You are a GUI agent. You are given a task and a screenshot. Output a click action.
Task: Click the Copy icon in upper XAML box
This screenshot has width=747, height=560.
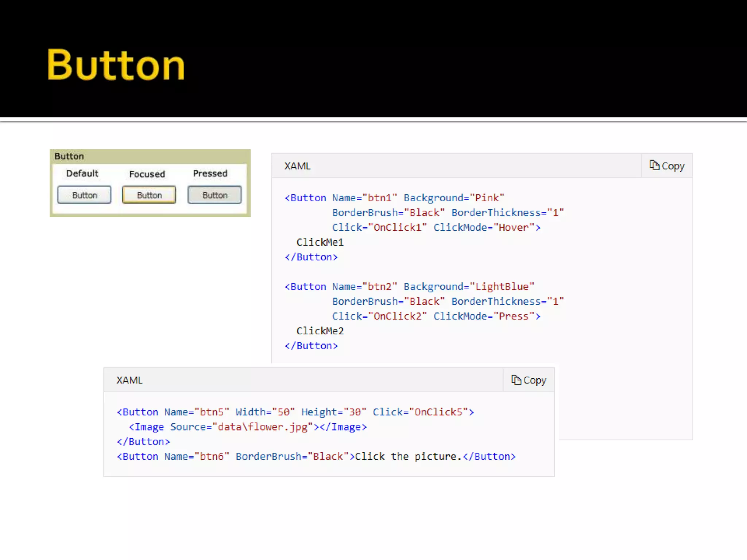[x=654, y=165]
